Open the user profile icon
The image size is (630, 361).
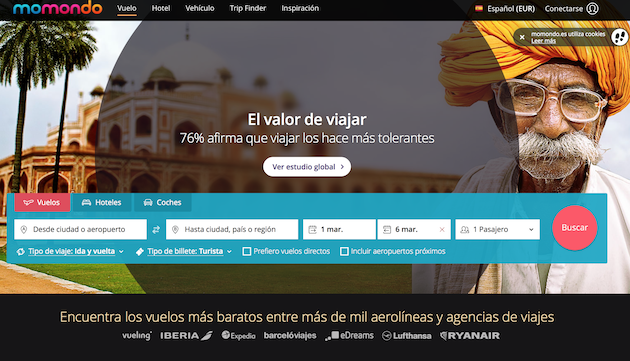tap(592, 8)
